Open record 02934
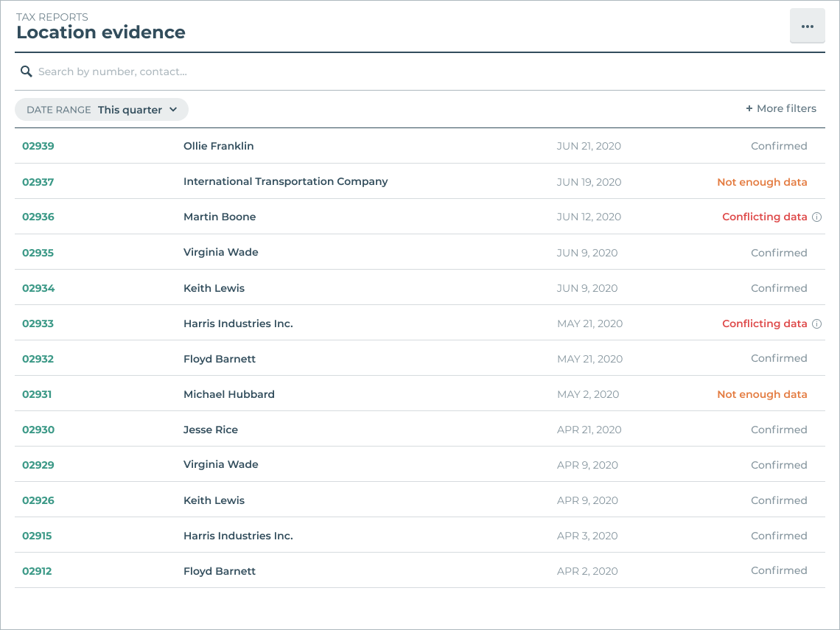The image size is (840, 630). tap(38, 288)
